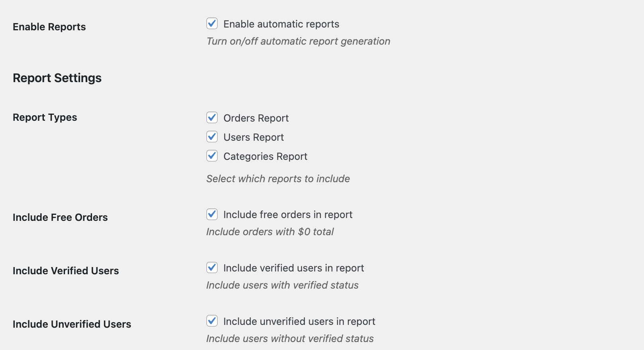Uncheck the Include free orders checkbox

(212, 214)
